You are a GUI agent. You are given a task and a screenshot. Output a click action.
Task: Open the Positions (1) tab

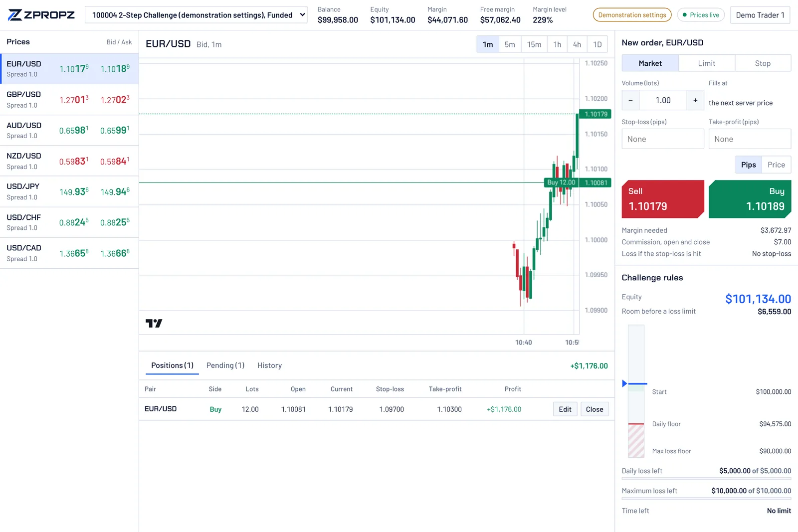(x=172, y=365)
